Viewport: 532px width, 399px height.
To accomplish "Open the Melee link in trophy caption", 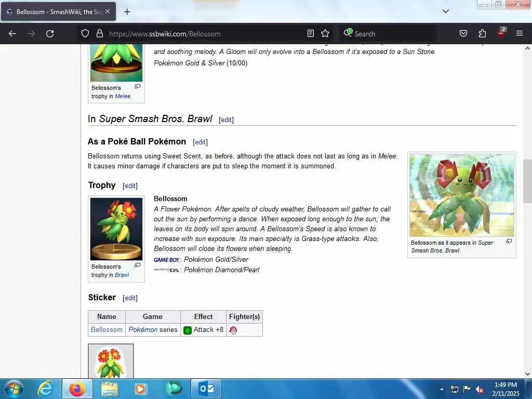I will pyautogui.click(x=123, y=96).
